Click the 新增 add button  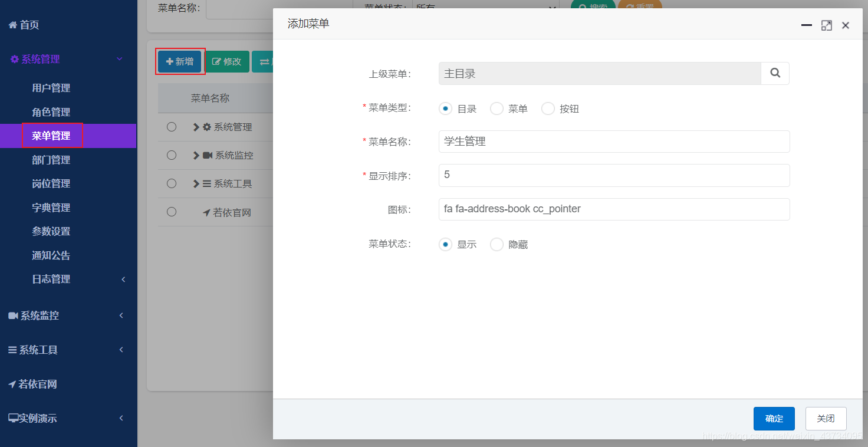click(x=180, y=61)
